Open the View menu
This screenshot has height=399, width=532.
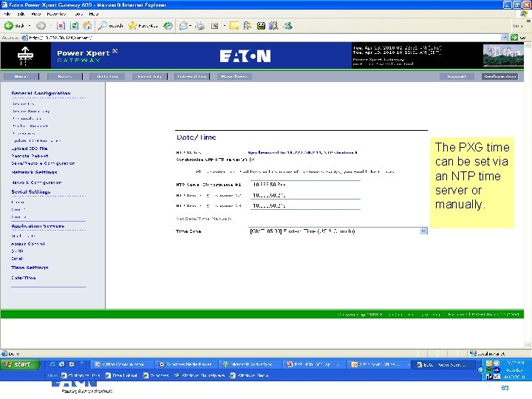(35, 14)
